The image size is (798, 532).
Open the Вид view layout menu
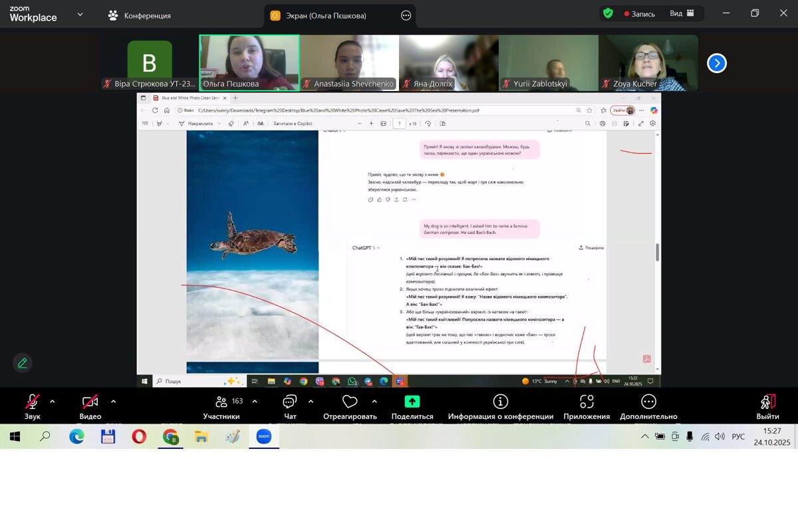[682, 13]
